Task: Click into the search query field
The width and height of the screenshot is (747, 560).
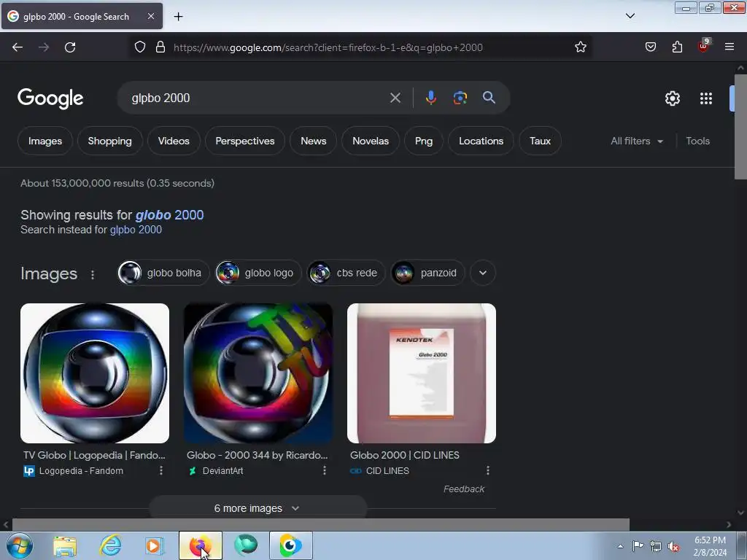Action: coord(258,98)
